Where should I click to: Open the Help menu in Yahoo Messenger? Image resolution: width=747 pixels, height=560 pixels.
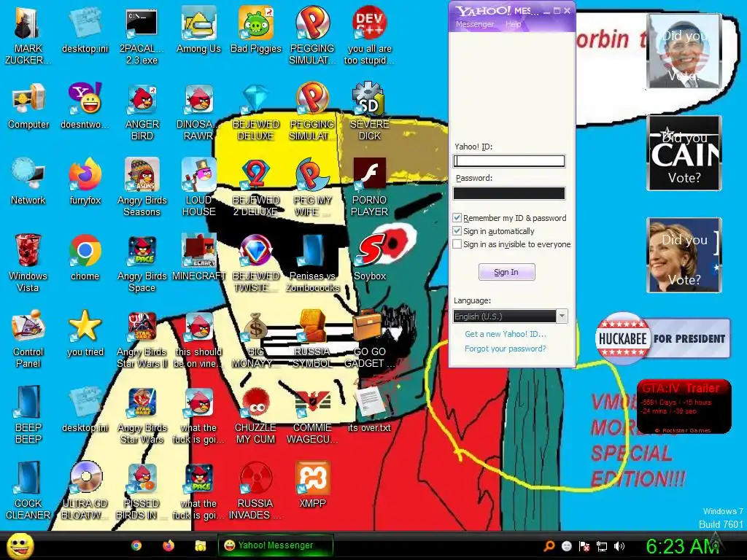[x=513, y=24]
